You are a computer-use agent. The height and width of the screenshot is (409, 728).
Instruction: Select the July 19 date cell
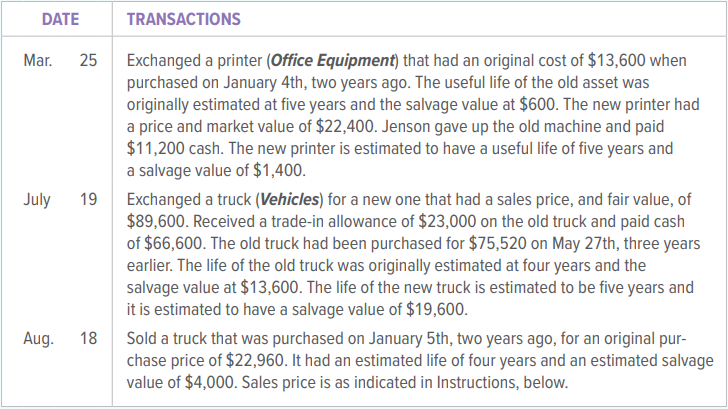pyautogui.click(x=60, y=200)
